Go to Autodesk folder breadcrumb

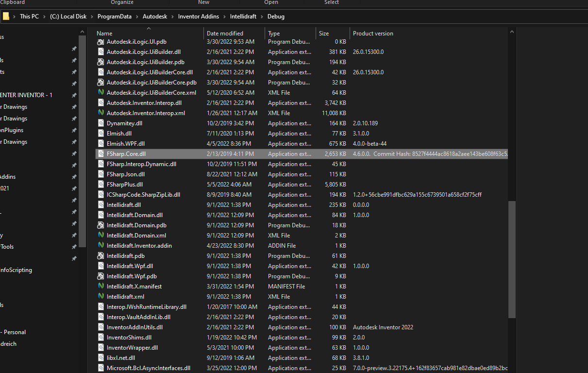155,17
